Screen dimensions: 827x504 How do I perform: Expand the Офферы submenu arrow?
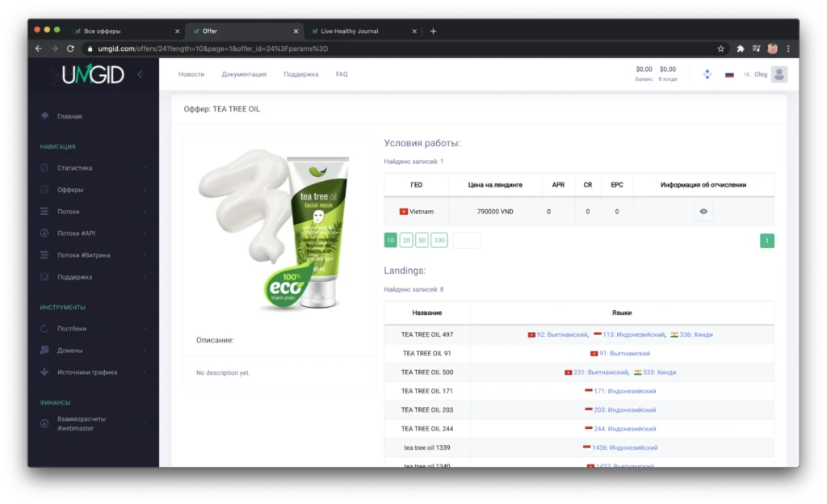[x=145, y=189]
